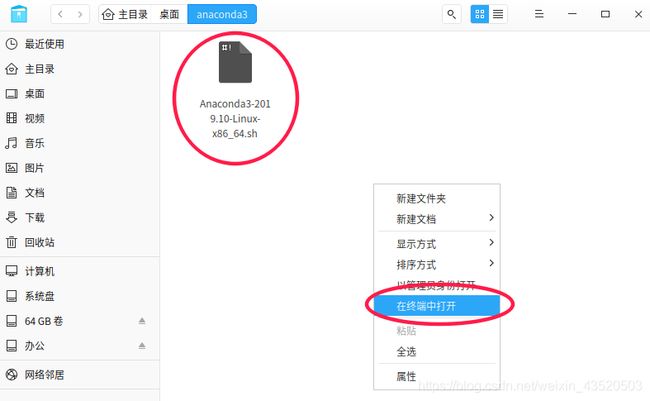Click the Anaconda3-2019.10-Linux-x86_64.sh file name

[235, 119]
